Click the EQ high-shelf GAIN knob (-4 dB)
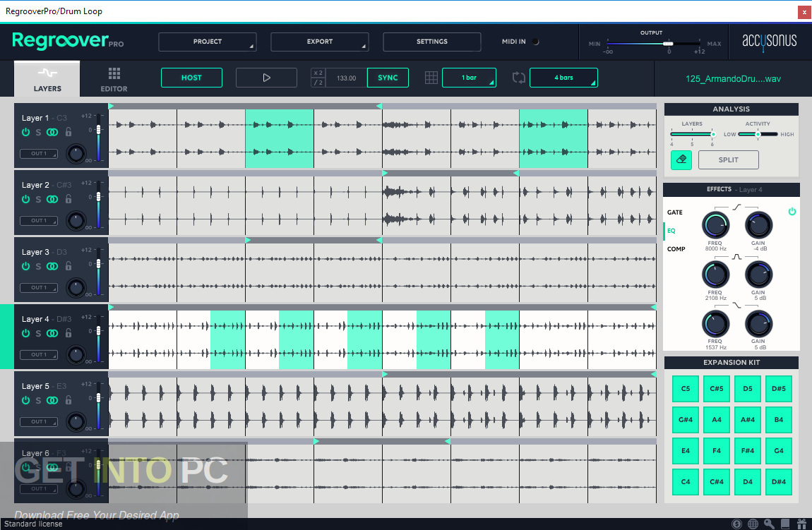 (758, 226)
